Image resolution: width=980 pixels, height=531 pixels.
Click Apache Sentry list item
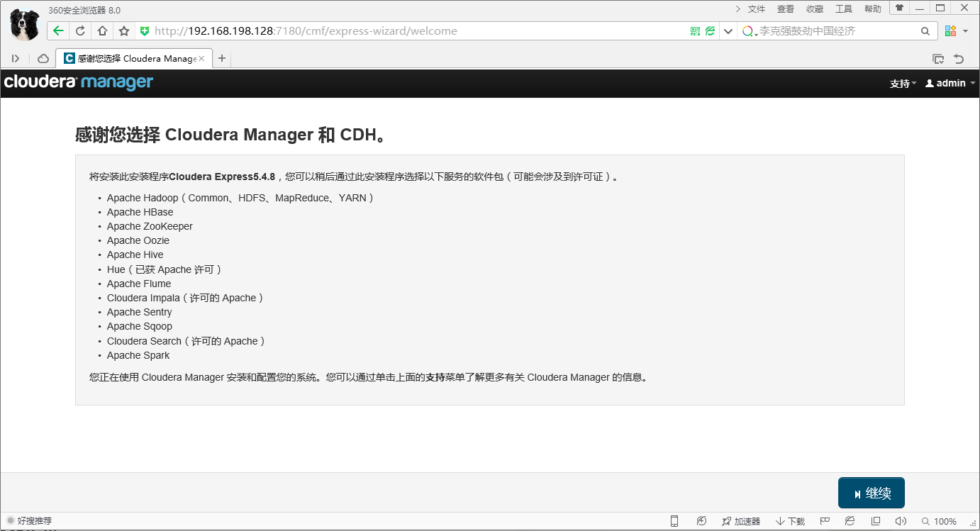click(x=140, y=312)
